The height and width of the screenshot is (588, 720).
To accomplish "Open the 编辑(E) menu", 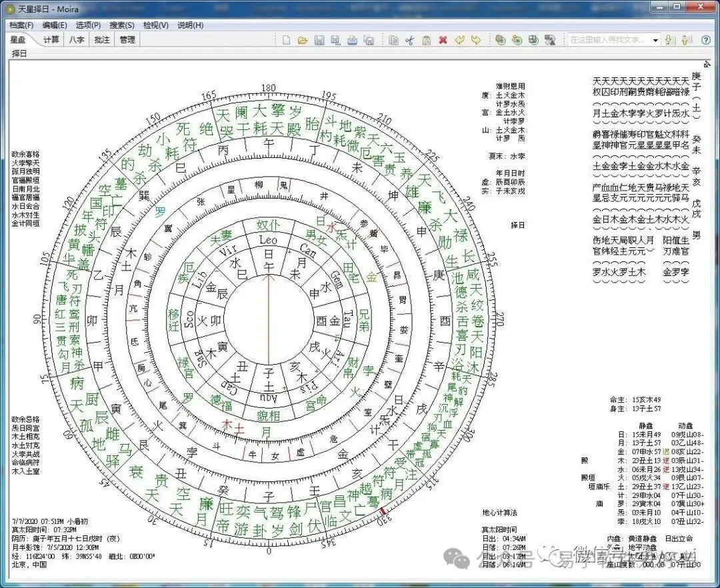I will (55, 25).
